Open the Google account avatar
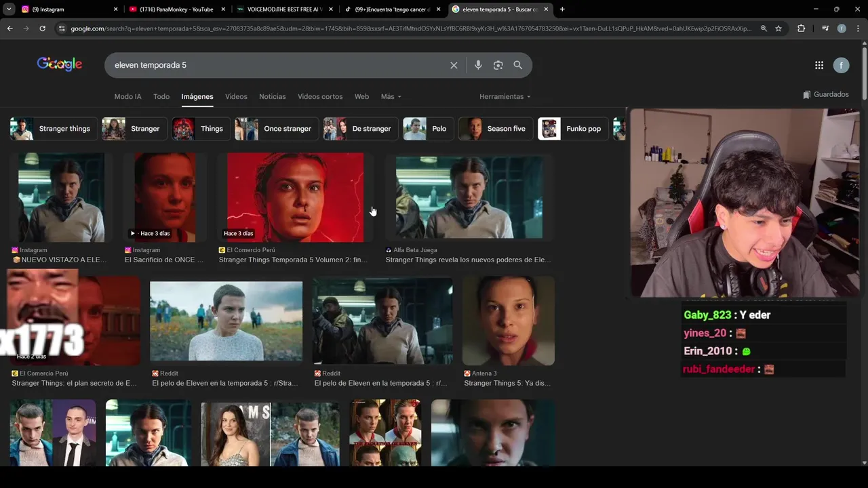The width and height of the screenshot is (868, 488). coord(841,65)
